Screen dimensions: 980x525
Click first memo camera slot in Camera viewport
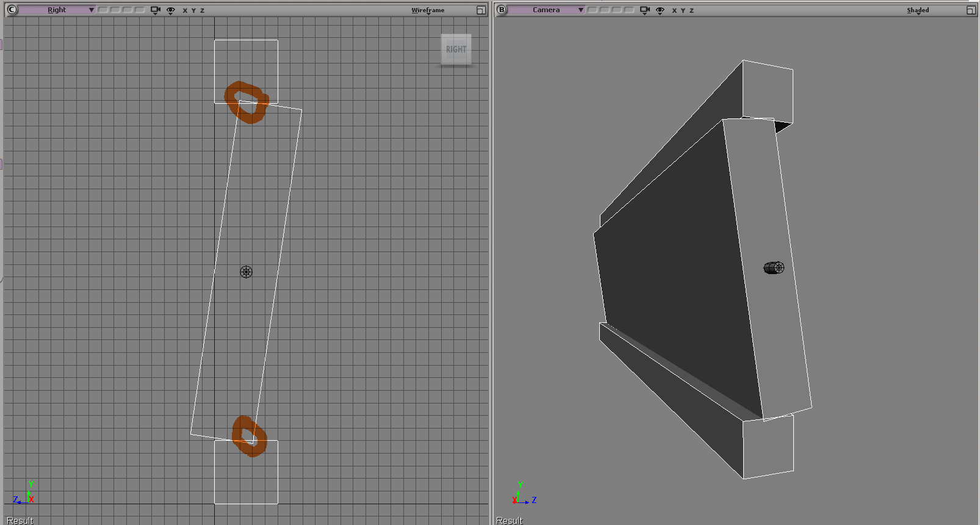[x=593, y=10]
